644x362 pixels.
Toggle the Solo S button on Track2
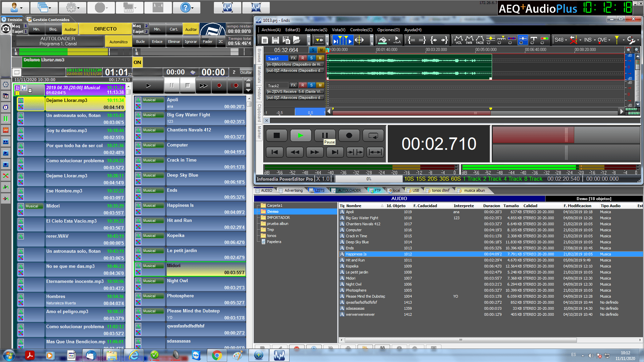point(311,85)
